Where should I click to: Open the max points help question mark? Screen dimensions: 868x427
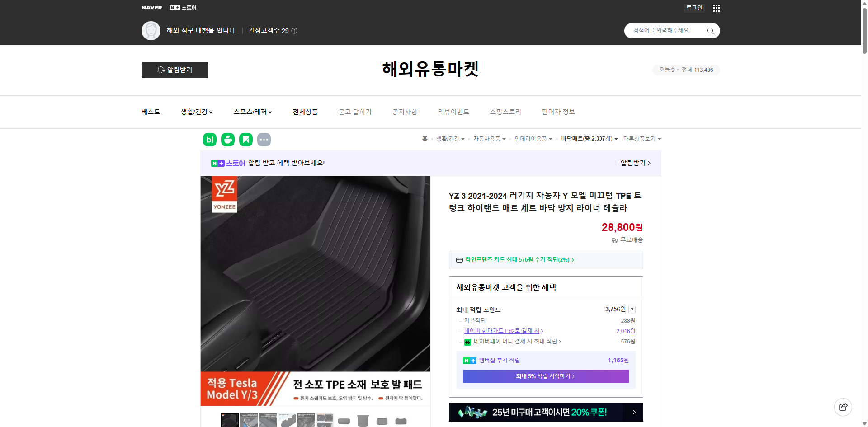coord(632,309)
